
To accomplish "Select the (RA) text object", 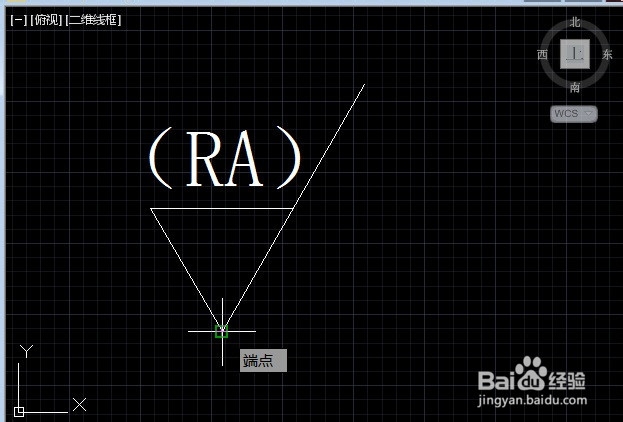I will click(x=225, y=158).
